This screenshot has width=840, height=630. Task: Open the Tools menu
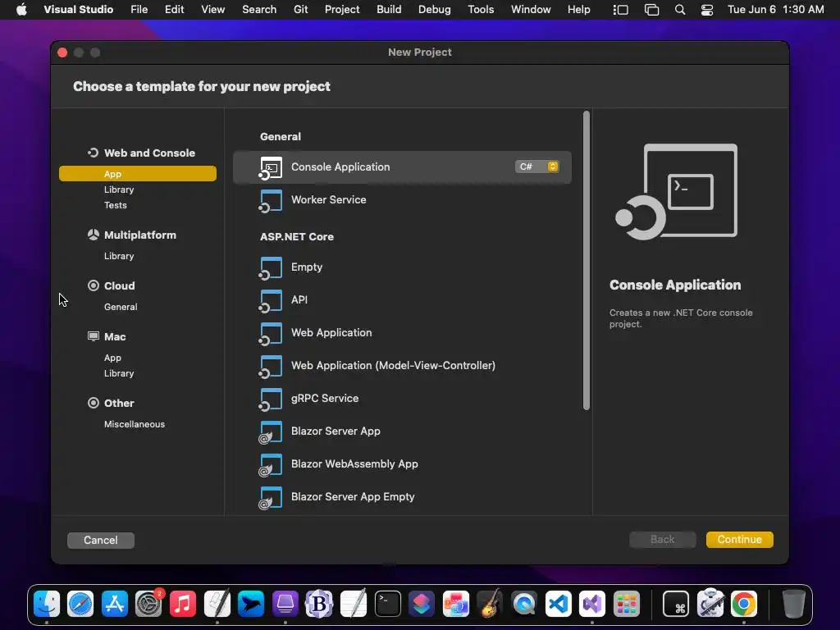pyautogui.click(x=481, y=10)
